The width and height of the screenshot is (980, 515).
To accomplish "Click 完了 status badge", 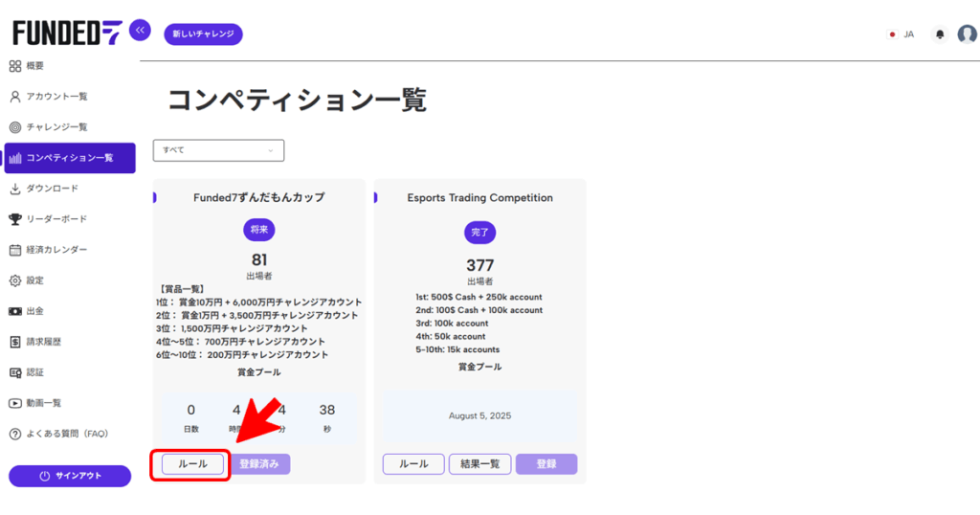I will pyautogui.click(x=480, y=233).
